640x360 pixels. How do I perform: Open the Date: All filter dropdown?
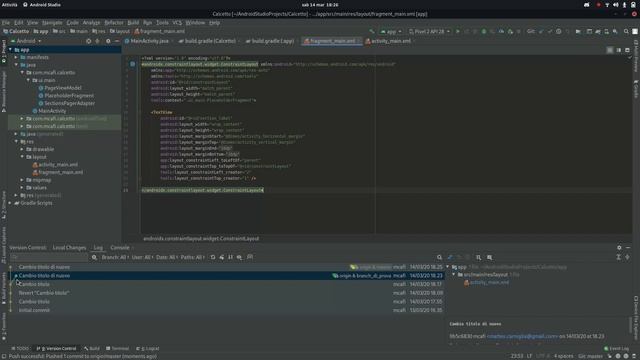click(167, 257)
